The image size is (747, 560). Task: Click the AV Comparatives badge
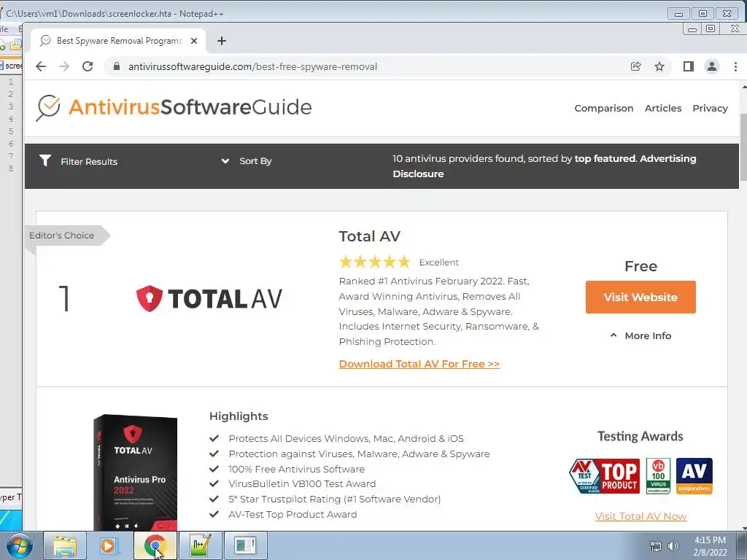point(694,475)
